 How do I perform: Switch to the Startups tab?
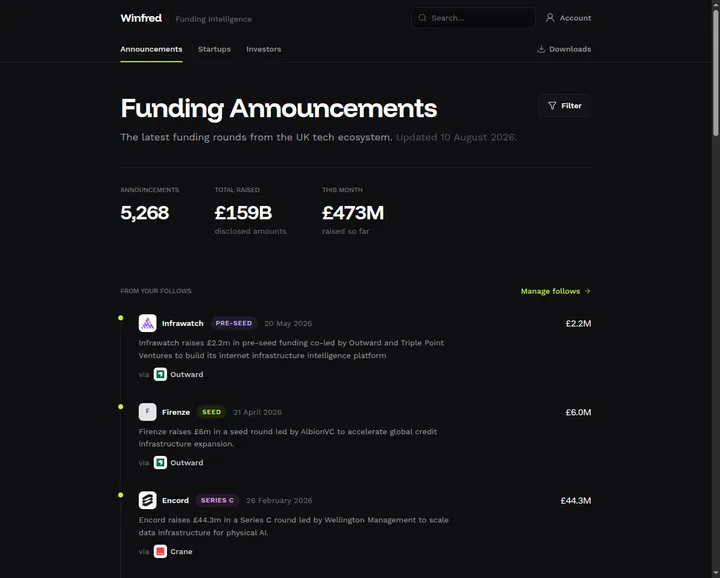(x=214, y=49)
